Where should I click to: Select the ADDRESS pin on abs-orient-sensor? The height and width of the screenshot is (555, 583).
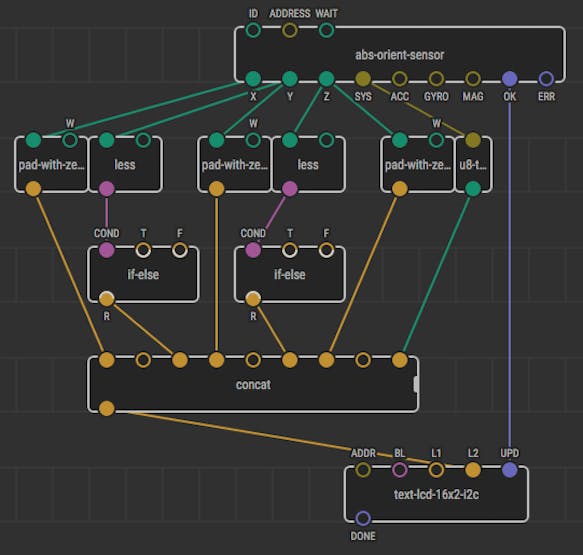[290, 30]
